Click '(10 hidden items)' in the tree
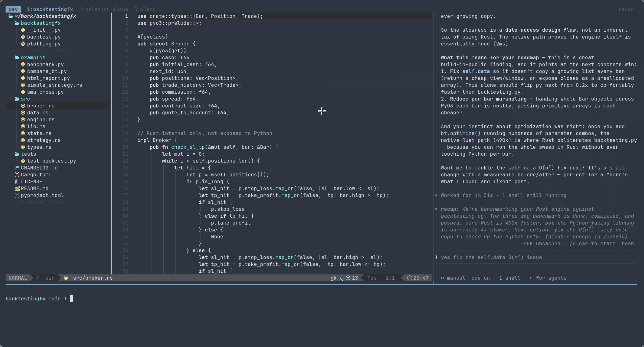Viewport: 644px width, 347px height. 41,202
